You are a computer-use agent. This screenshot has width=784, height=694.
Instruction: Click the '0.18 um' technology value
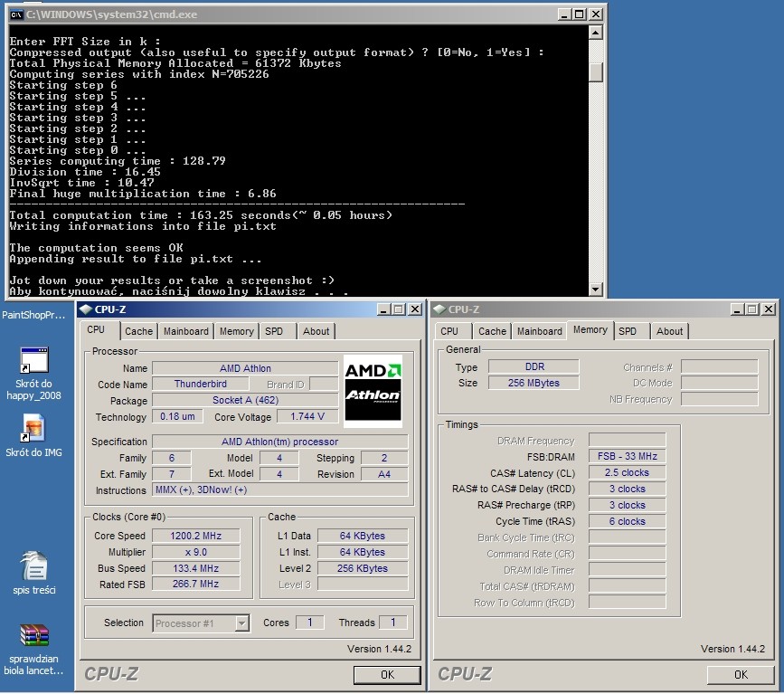pyautogui.click(x=177, y=416)
